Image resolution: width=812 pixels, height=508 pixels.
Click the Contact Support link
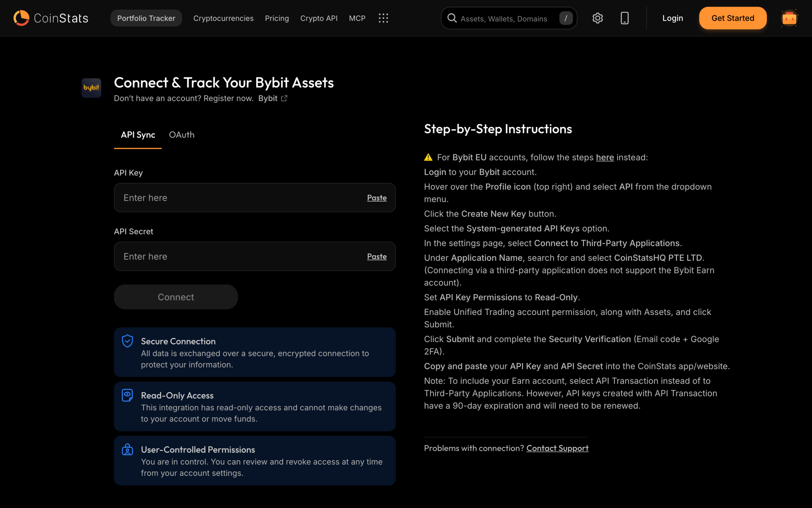(557, 448)
